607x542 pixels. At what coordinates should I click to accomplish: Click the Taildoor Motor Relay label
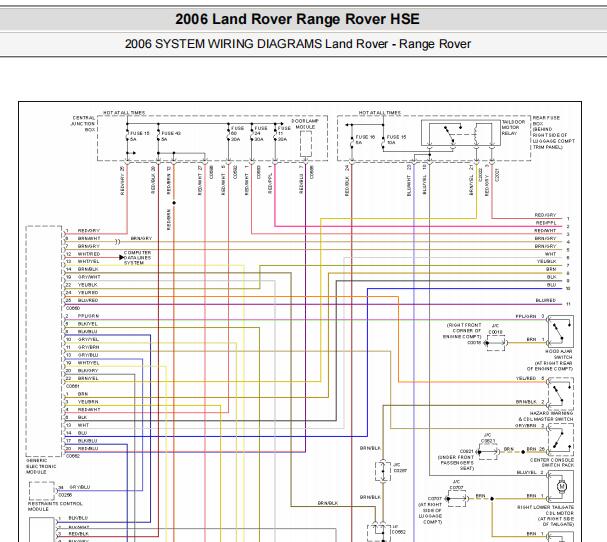coord(513,127)
